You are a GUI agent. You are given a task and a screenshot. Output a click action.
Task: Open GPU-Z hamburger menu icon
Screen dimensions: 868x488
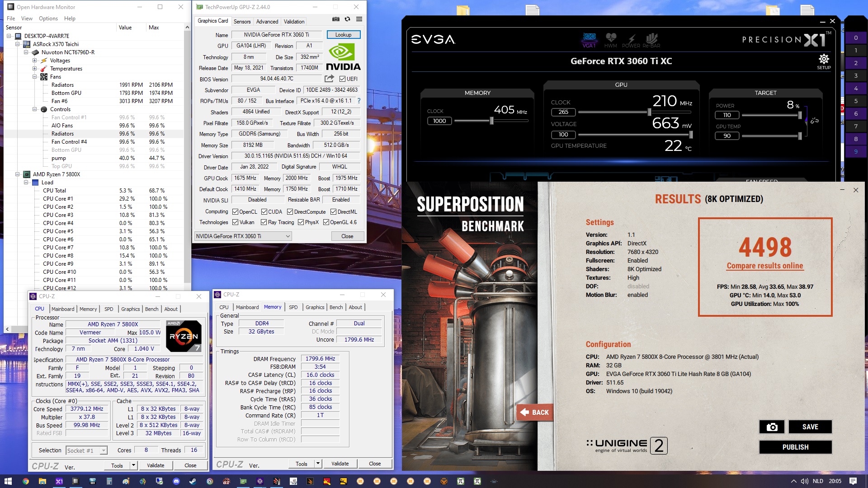click(359, 19)
